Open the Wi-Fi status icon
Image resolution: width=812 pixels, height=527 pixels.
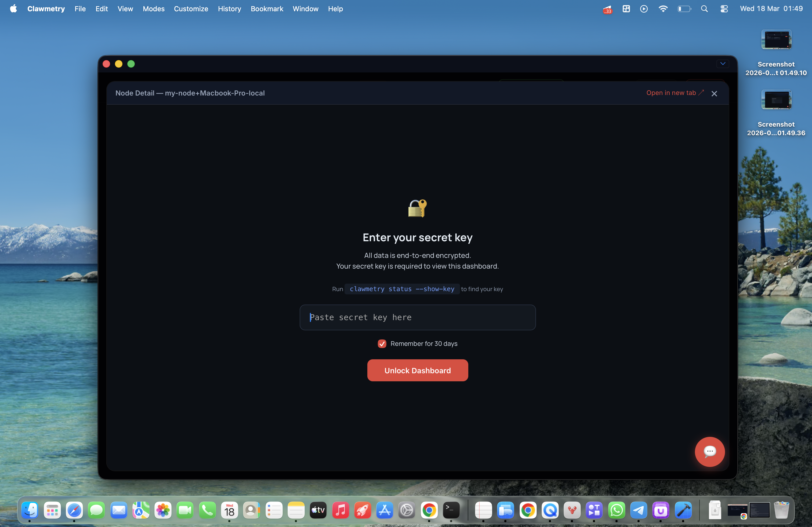tap(662, 9)
